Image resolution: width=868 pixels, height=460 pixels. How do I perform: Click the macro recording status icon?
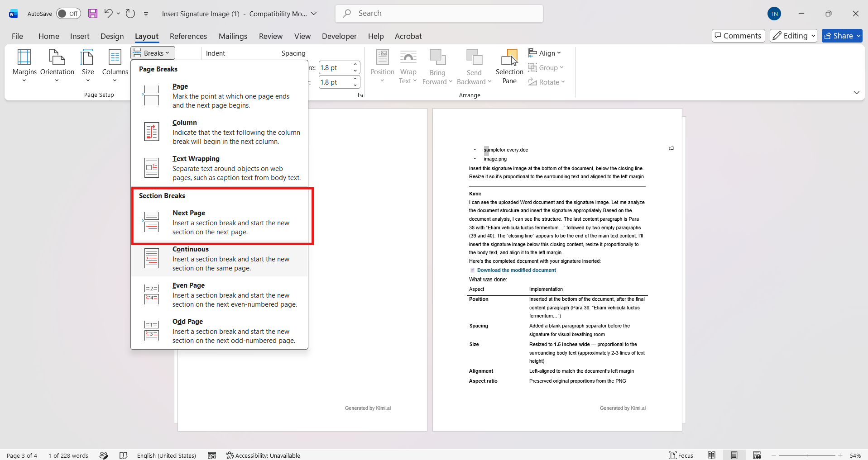(212, 455)
